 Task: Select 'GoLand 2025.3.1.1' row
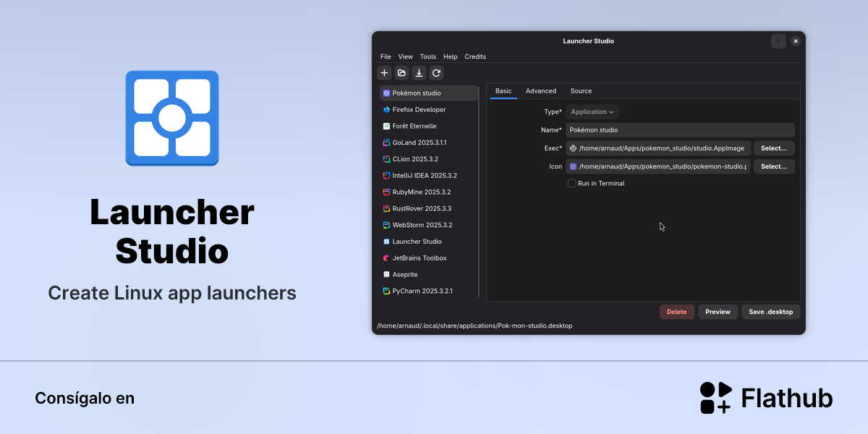click(429, 142)
